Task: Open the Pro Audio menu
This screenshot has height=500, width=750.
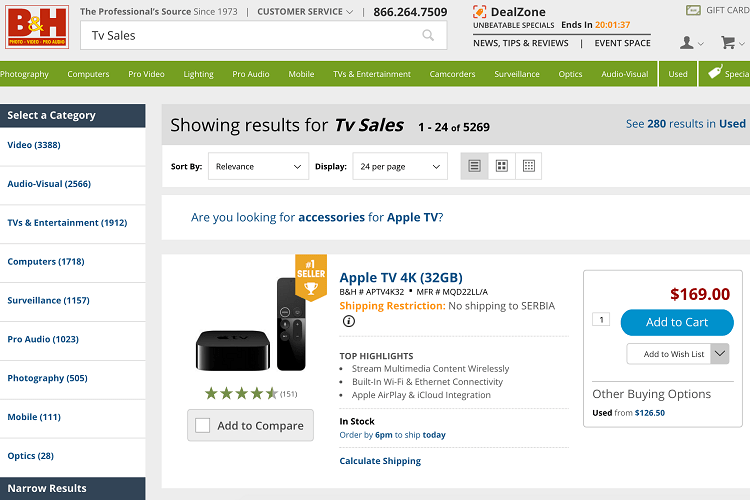Action: coord(251,74)
